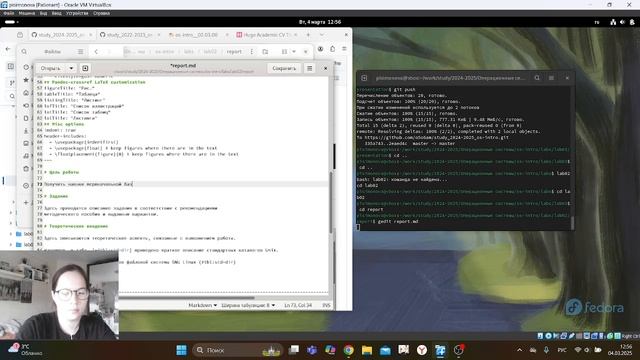Open Microsoft Teams from the taskbar
This screenshot has height=360, width=640.
click(312, 350)
